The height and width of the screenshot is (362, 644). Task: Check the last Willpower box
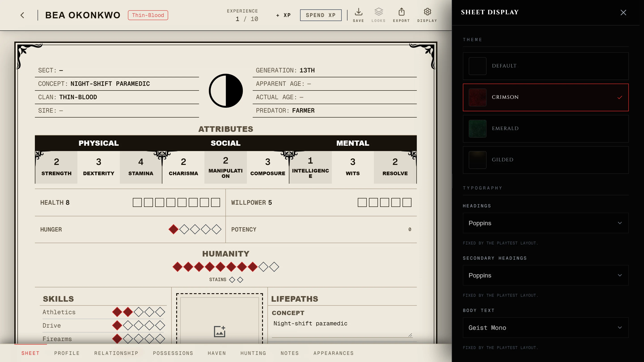[x=407, y=202]
